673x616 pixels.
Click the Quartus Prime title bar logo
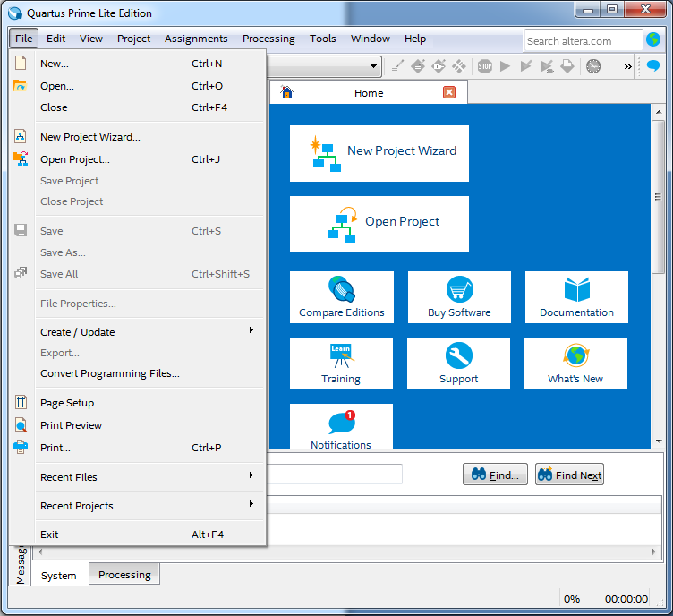click(x=15, y=13)
